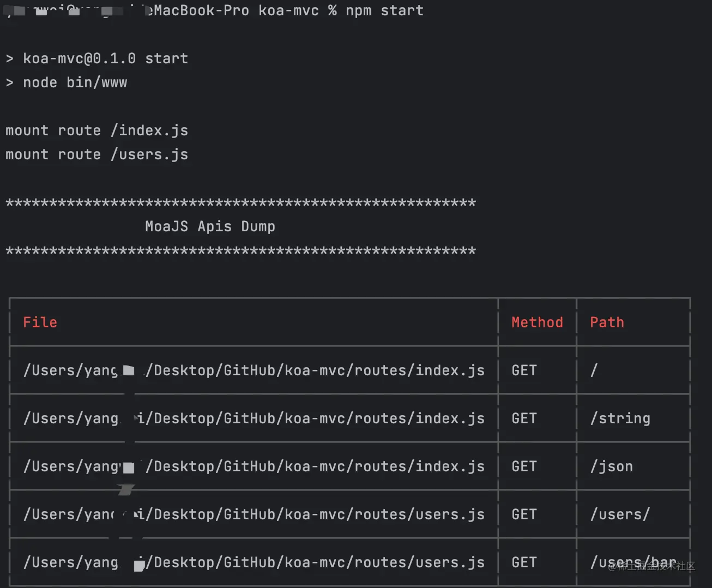Click the routes/index.js file in '/' row
Viewport: 712px width, 588px height.
pyautogui.click(x=254, y=370)
